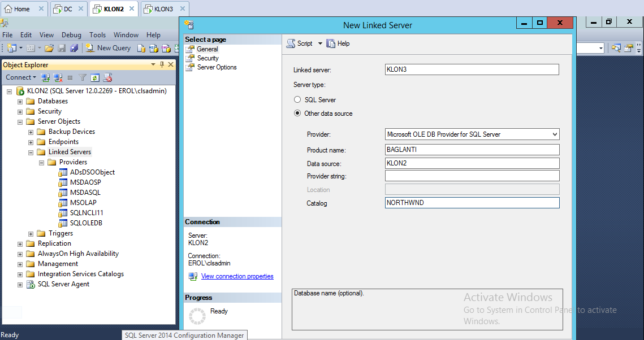
Task: Open the Provider dropdown list
Action: [554, 134]
